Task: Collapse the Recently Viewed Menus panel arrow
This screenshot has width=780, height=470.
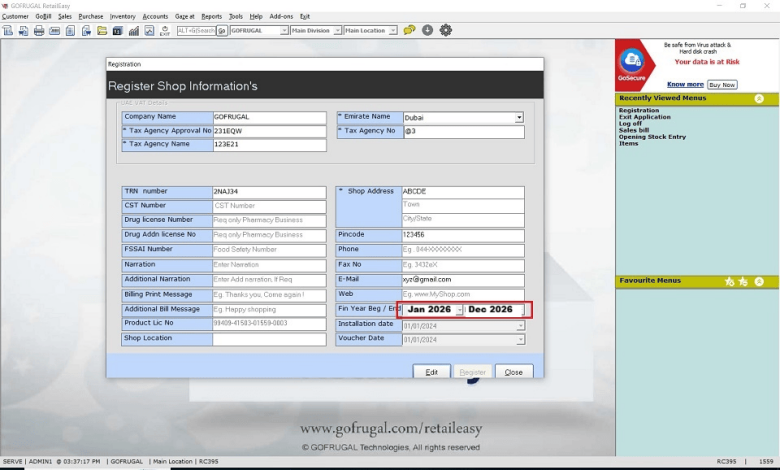Action: coord(759,98)
